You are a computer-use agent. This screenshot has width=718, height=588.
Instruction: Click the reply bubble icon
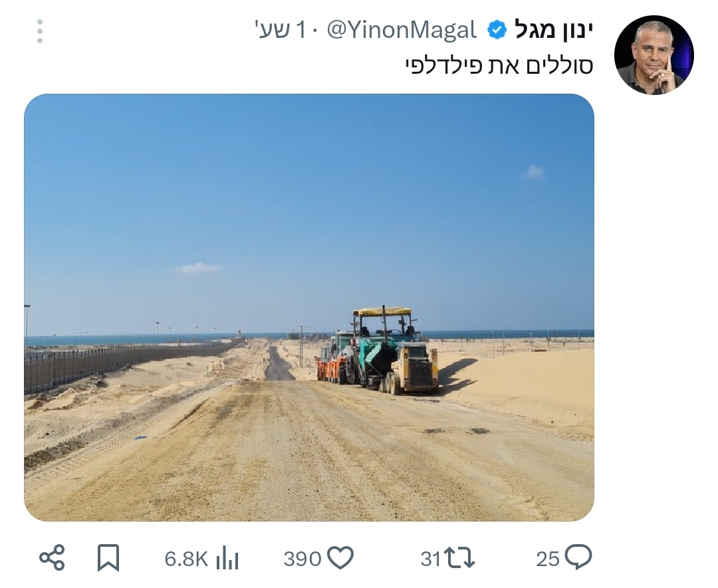[x=577, y=558]
